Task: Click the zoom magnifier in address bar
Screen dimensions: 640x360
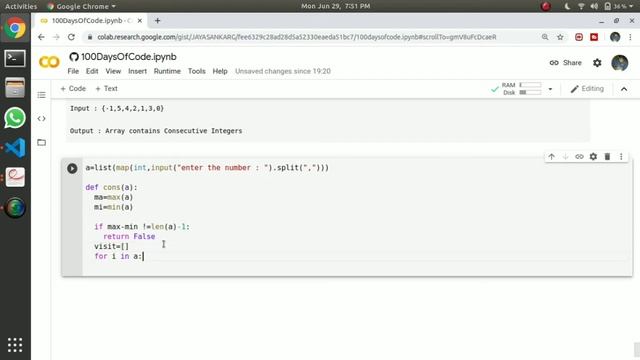Action: coord(545,37)
